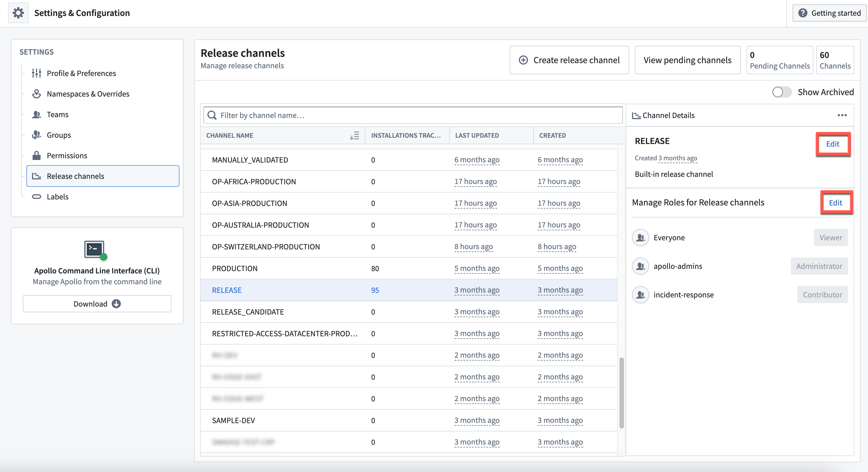Screen dimensions: 868x472
Task: Click the search magnifier icon in filter box
Action: tap(212, 115)
